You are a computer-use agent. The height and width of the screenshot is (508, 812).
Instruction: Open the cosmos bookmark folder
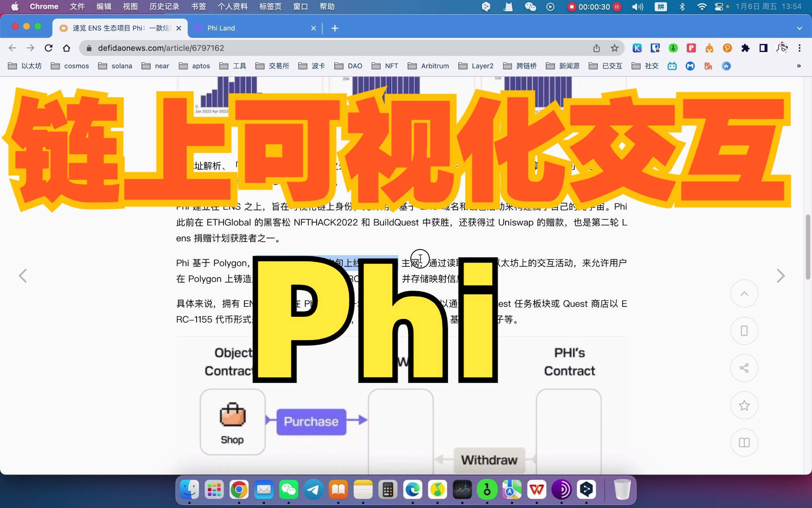[x=70, y=66]
